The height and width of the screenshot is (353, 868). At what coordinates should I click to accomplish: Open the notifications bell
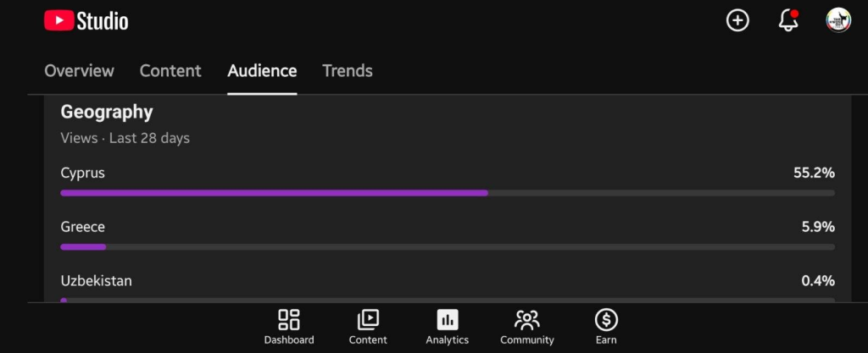point(788,21)
